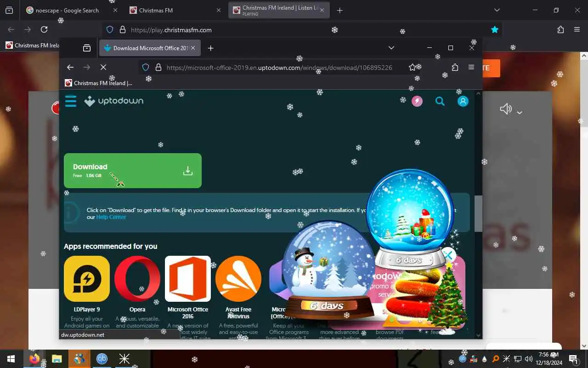
Task: Open the Windows Start menu
Action: pos(11,359)
